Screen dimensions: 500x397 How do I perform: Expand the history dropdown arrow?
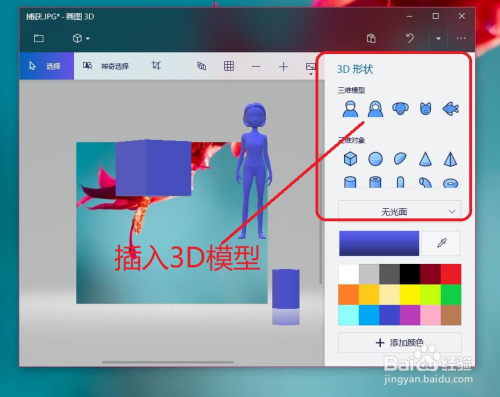pyautogui.click(x=438, y=39)
